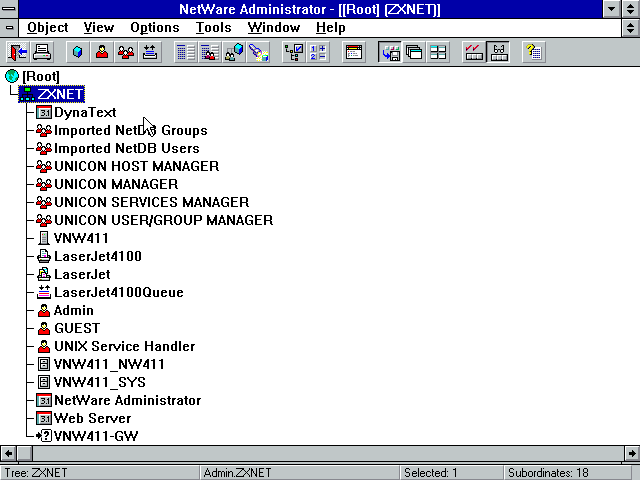The width and height of the screenshot is (640, 480).
Task: Click the horizontal scrollbar left arrow
Action: pos(8,453)
